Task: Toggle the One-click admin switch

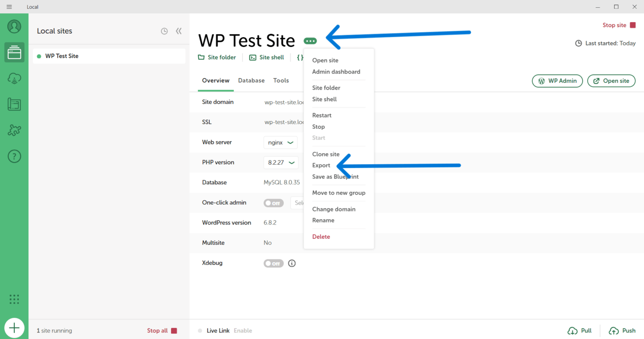Action: click(274, 203)
